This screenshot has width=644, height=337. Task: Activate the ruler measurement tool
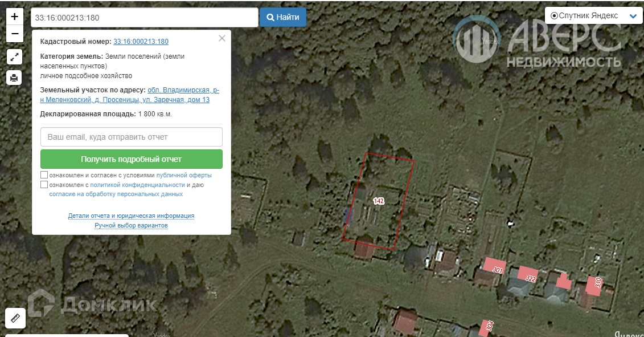[15, 318]
